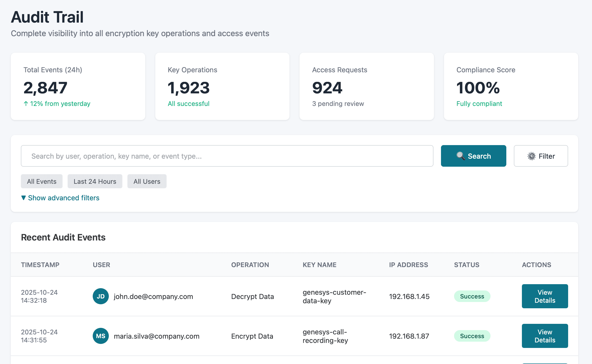Image resolution: width=592 pixels, height=364 pixels.
Task: Click the gear icon on Filter button
Action: coord(531,156)
